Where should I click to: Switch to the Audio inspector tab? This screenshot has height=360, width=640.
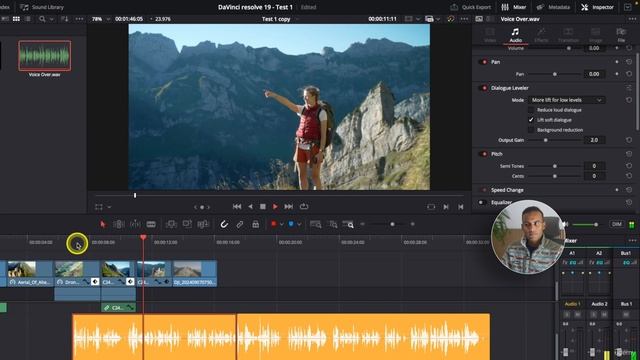pyautogui.click(x=516, y=35)
